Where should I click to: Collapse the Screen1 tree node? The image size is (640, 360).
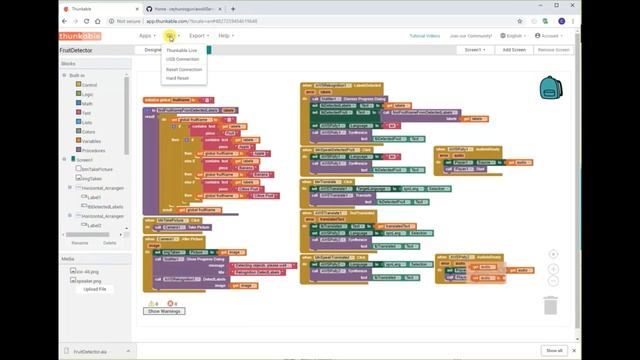[64, 160]
